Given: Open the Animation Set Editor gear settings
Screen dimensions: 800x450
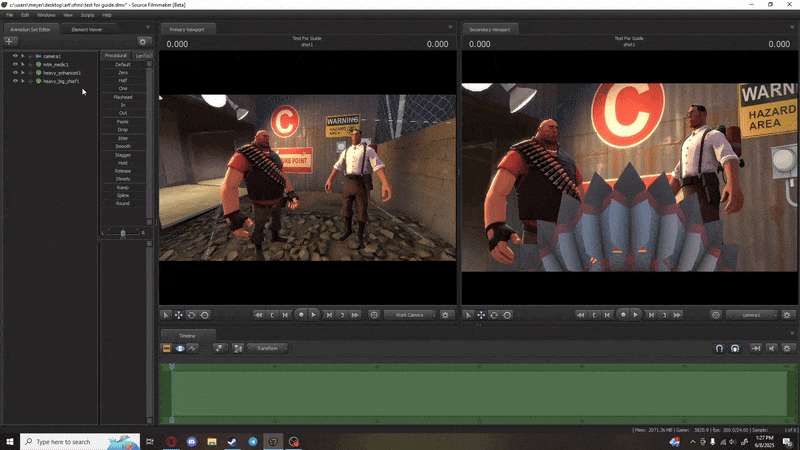Looking at the screenshot, I should [x=143, y=41].
